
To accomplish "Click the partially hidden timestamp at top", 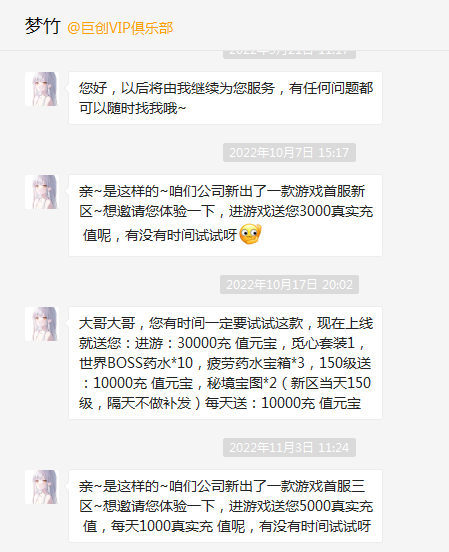I will pyautogui.click(x=289, y=54).
